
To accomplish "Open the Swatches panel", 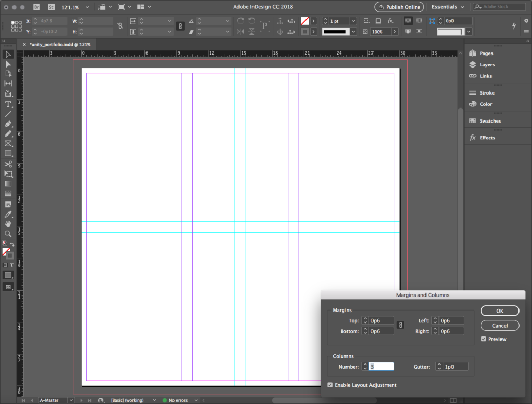I will pos(490,121).
